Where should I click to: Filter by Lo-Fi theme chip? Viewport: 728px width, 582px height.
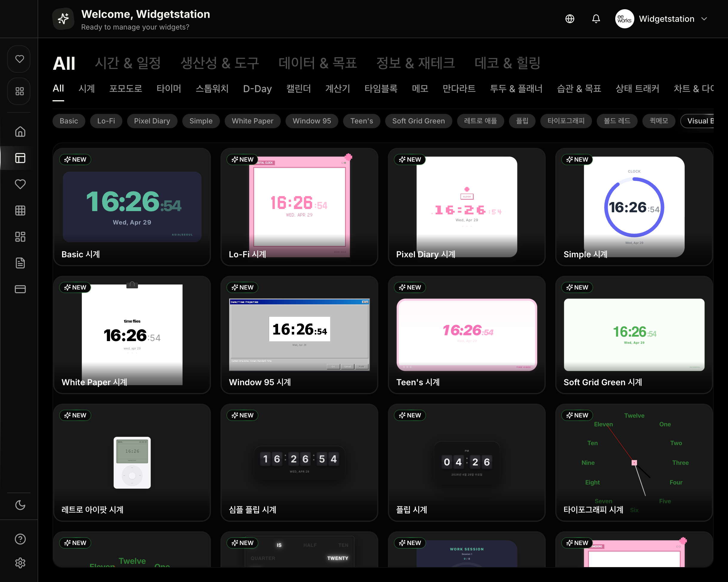(x=106, y=121)
